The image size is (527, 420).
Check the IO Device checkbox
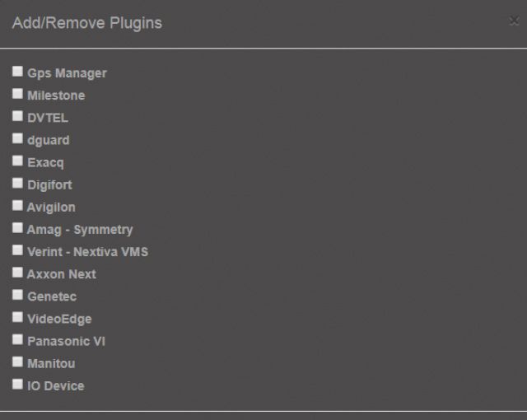(x=17, y=383)
